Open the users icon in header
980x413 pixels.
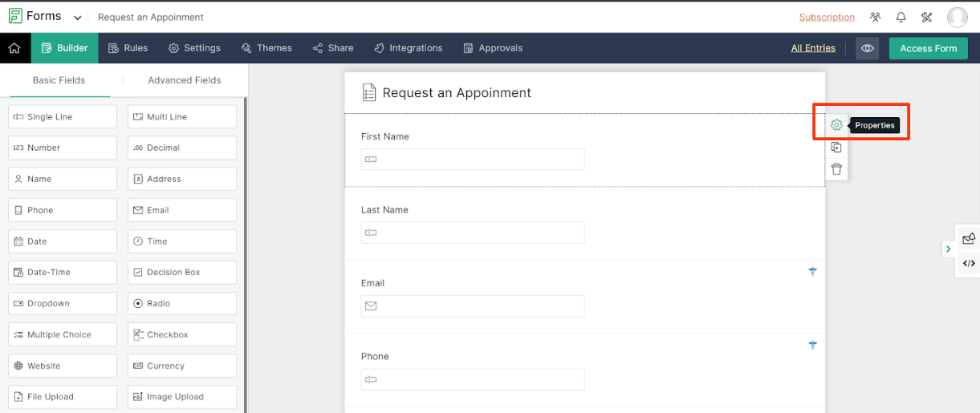click(875, 17)
